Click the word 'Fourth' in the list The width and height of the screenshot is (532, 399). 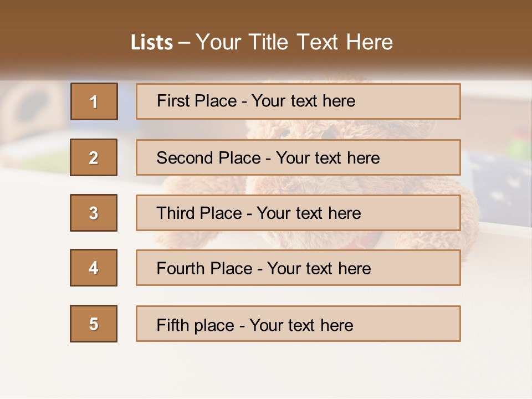[181, 268]
